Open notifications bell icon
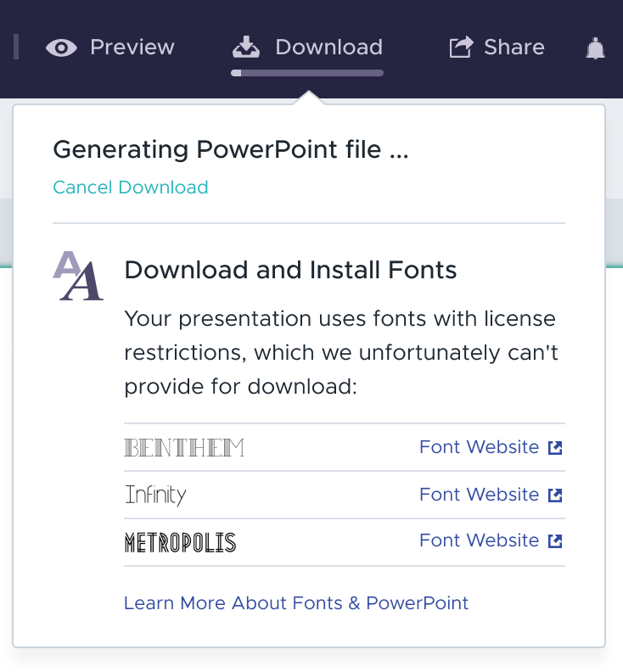 [596, 48]
